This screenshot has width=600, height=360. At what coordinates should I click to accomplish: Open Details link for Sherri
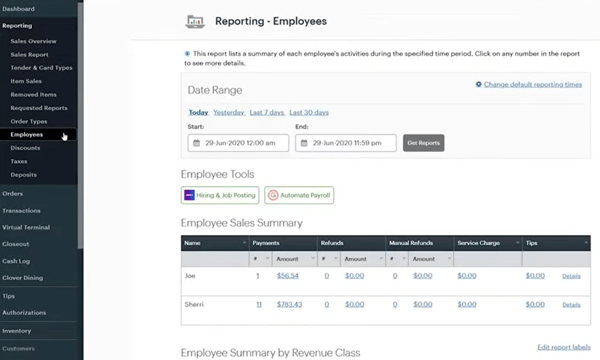coord(571,305)
